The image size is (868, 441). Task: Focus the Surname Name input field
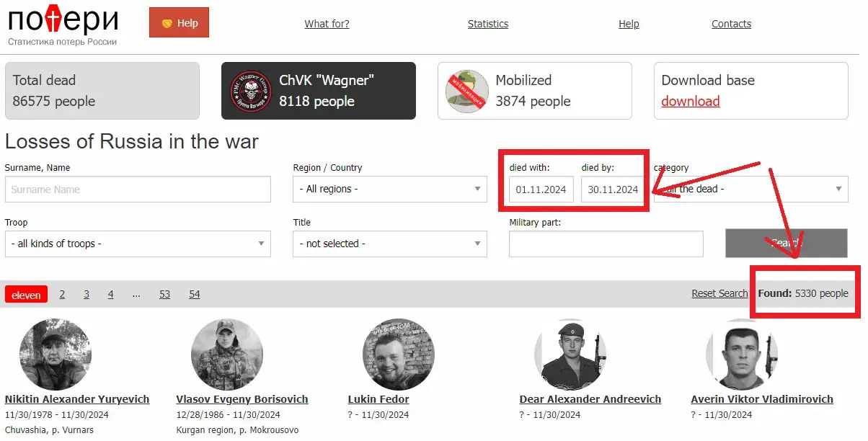tap(138, 189)
